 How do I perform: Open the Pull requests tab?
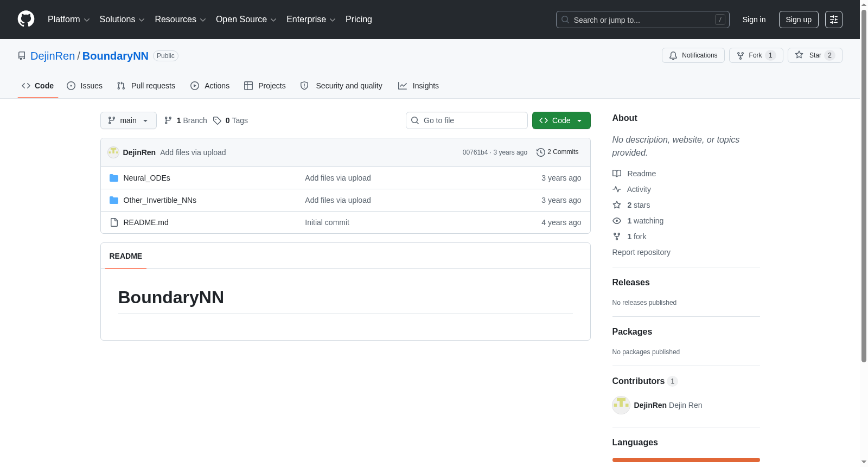pos(146,86)
